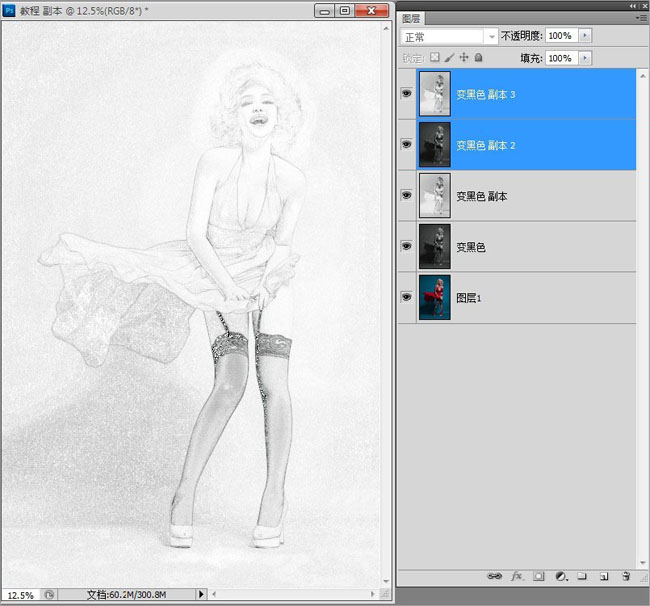Select the 变黑色 副本 layer thumbnail

click(x=434, y=196)
